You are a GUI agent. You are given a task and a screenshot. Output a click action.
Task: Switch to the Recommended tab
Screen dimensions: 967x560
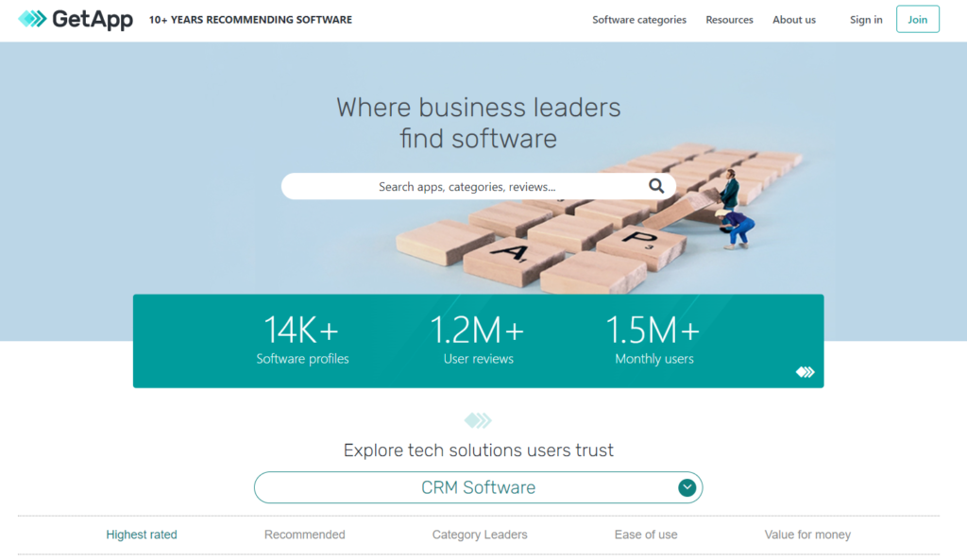pos(304,535)
